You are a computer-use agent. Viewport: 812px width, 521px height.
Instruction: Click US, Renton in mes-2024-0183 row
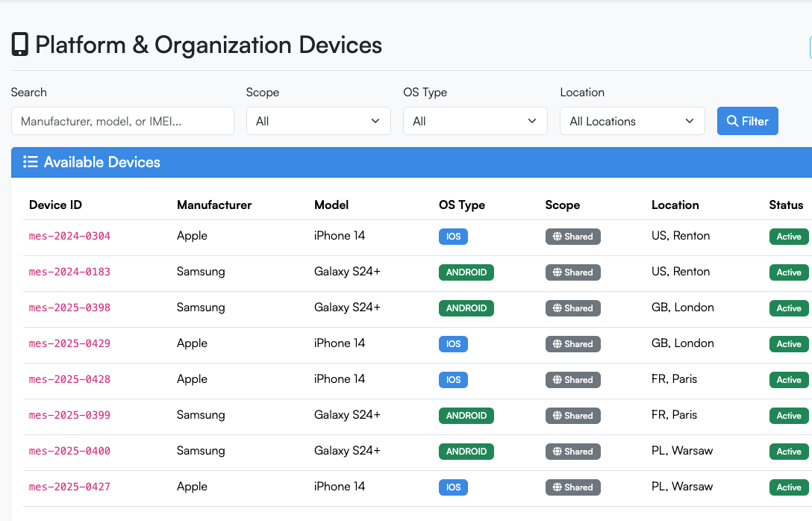click(x=681, y=272)
